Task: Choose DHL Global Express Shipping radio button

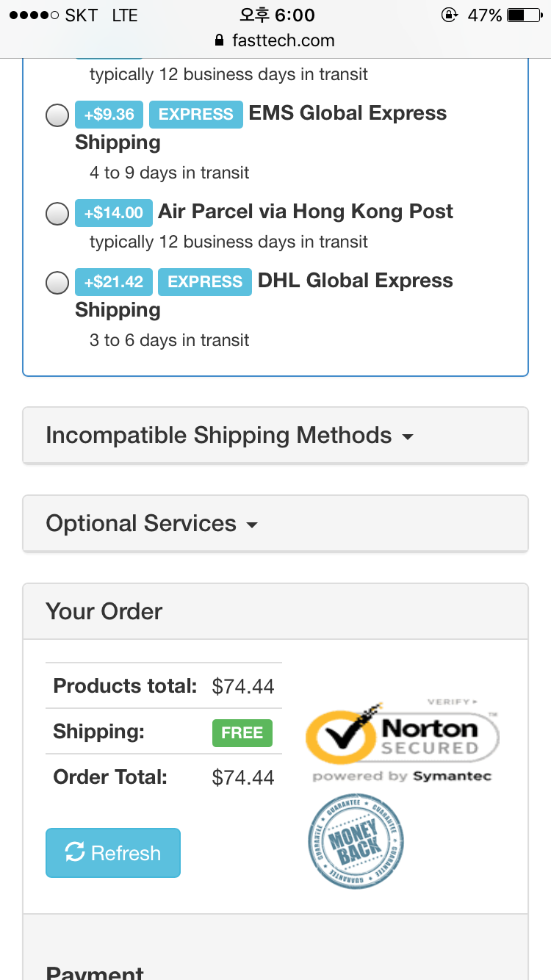Action: (x=57, y=283)
